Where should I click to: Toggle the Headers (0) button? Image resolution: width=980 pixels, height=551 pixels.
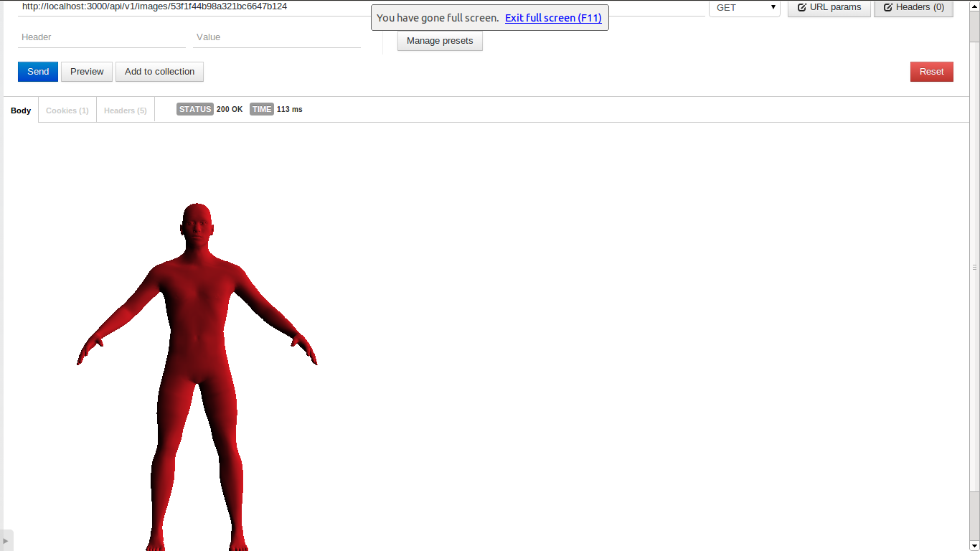coord(913,8)
